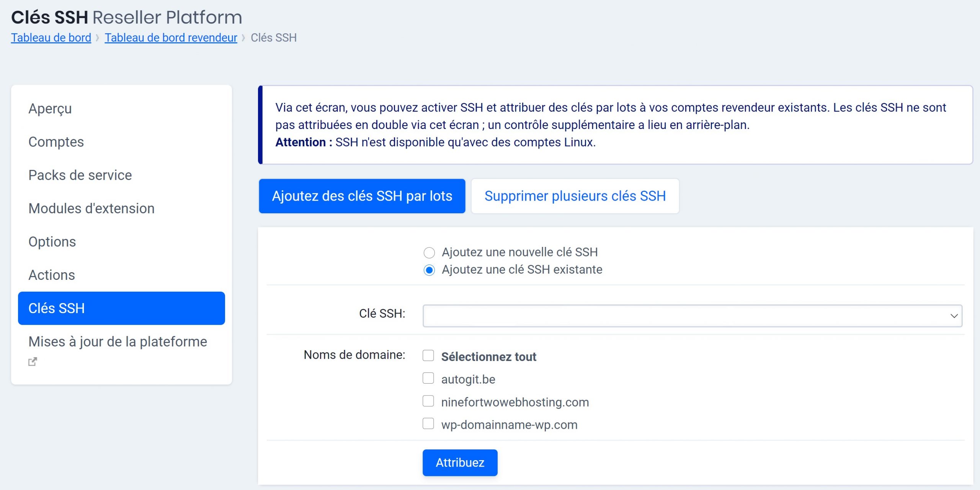
Task: Open the Aperçu section in the sidebar
Action: [x=49, y=109]
